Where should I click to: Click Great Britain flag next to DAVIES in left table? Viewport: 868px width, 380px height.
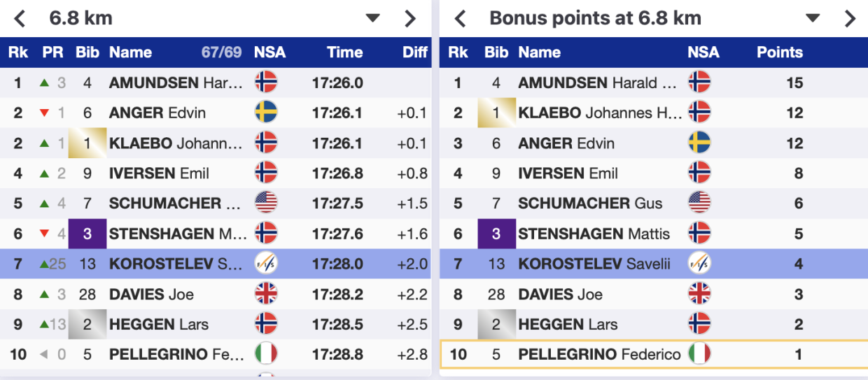[x=267, y=294]
